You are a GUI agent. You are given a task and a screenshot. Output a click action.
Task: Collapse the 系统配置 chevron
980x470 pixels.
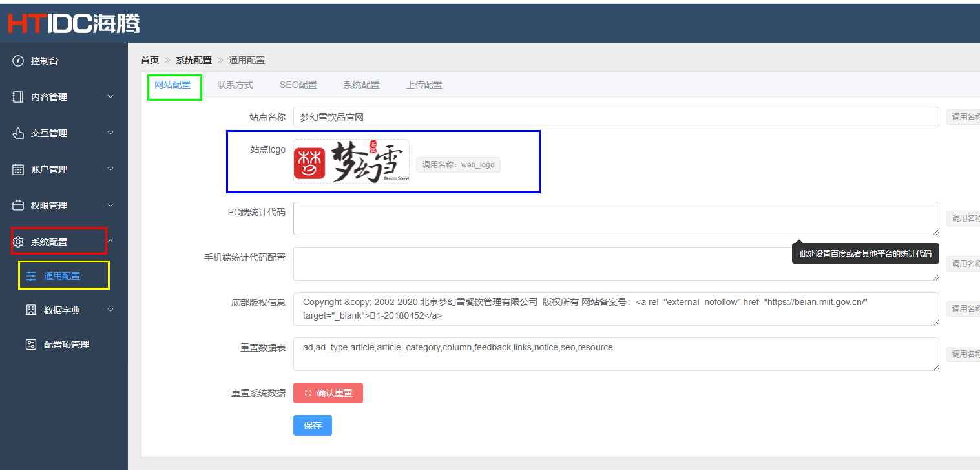tap(110, 242)
